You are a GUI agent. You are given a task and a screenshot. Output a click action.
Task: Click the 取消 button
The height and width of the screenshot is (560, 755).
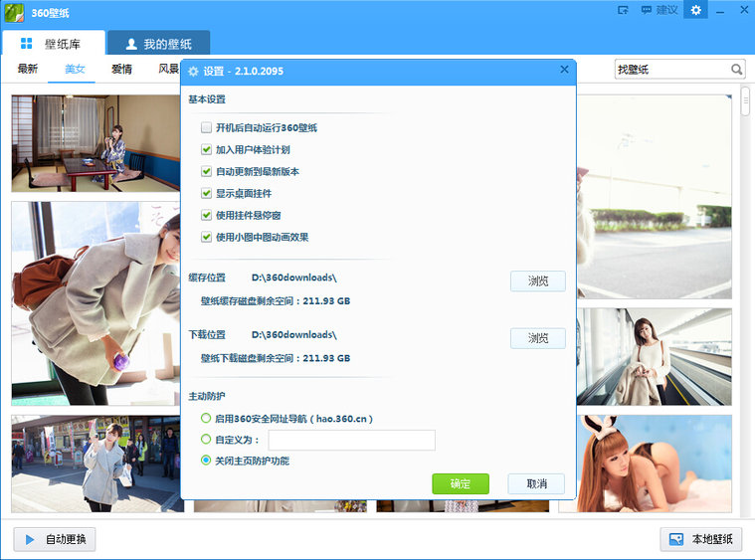[536, 483]
